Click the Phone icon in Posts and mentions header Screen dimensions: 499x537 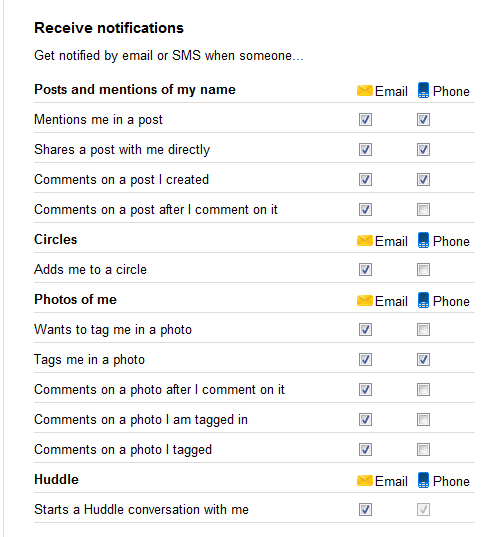coord(423,90)
